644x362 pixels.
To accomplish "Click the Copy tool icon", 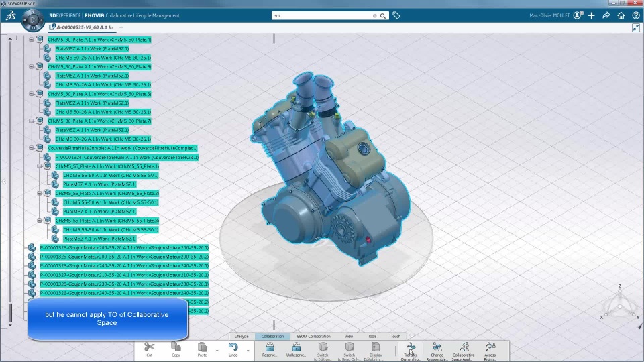I will (176, 347).
